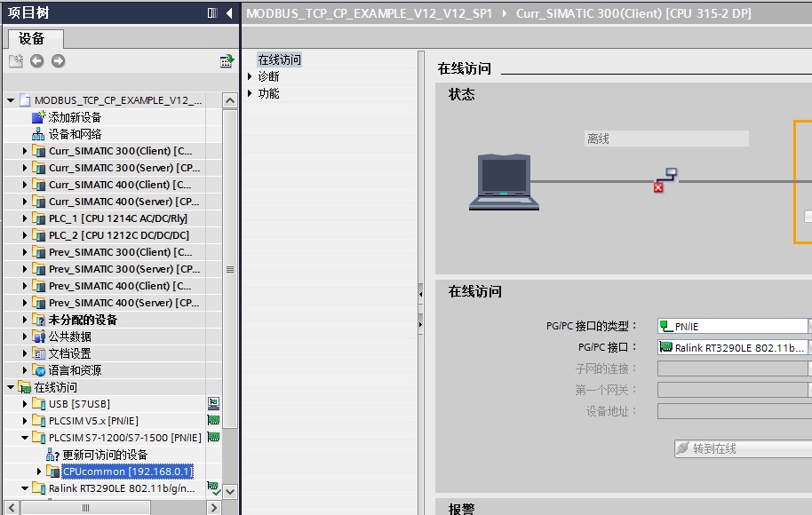Screen dimensions: 812x515
Task: Expand 未分配的设备 unassigned devices
Action: (24, 320)
